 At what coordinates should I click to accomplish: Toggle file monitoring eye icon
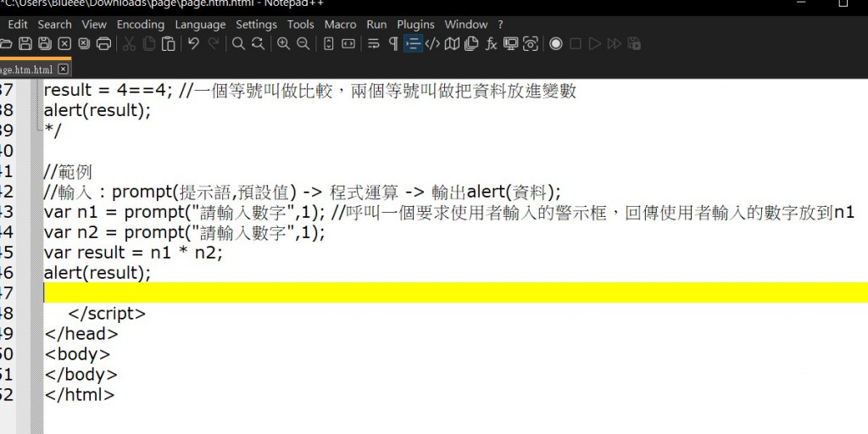(x=531, y=44)
